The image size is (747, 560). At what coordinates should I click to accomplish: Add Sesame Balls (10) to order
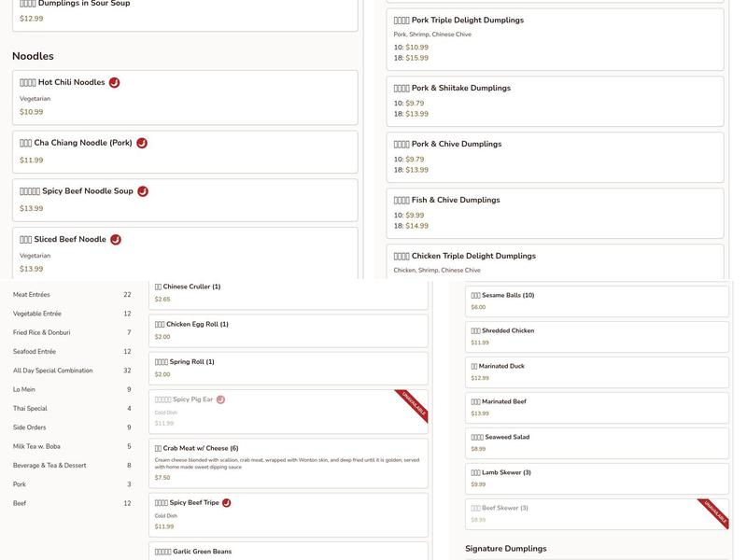pyautogui.click(x=597, y=301)
